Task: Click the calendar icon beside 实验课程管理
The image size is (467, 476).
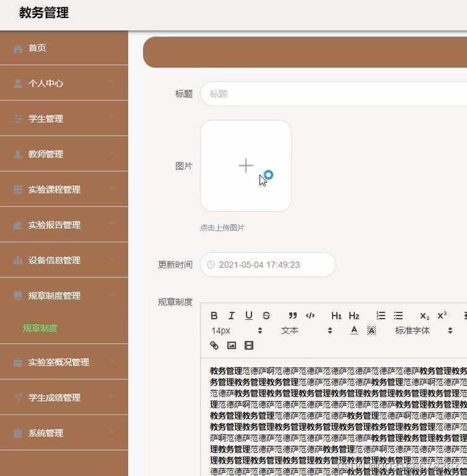Action: (18, 190)
